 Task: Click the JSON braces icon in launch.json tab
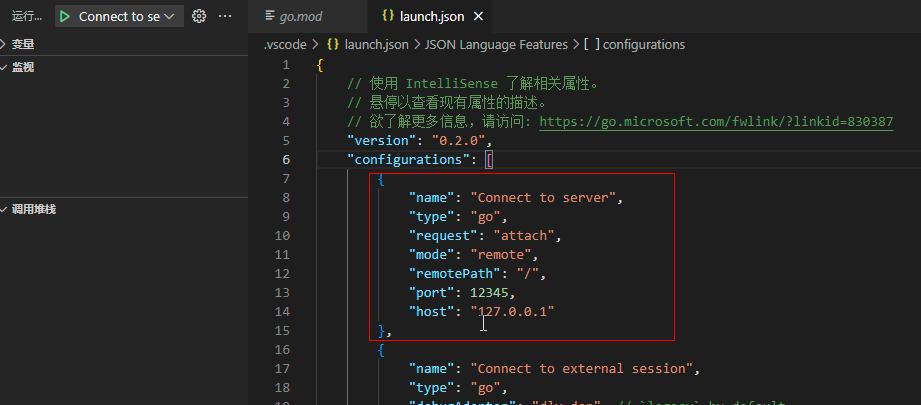click(x=388, y=16)
